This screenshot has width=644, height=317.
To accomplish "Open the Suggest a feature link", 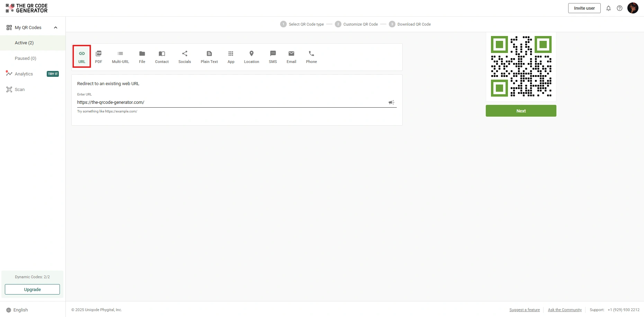I will point(525,310).
